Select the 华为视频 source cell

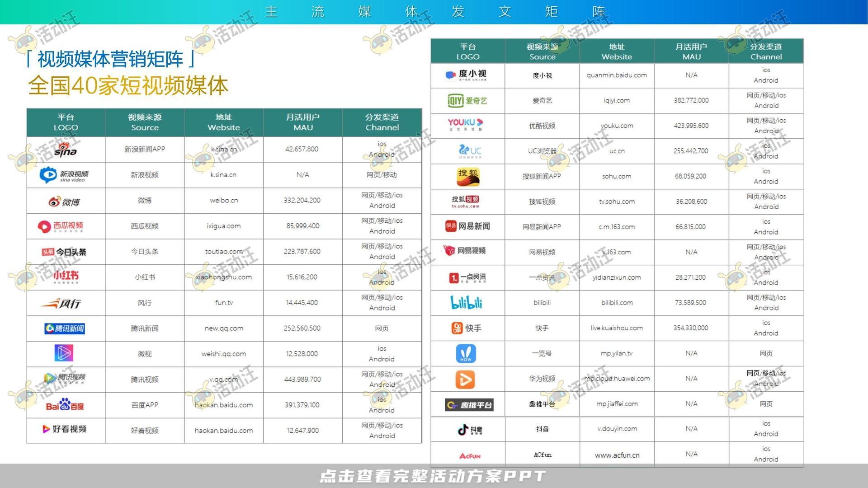542,379
